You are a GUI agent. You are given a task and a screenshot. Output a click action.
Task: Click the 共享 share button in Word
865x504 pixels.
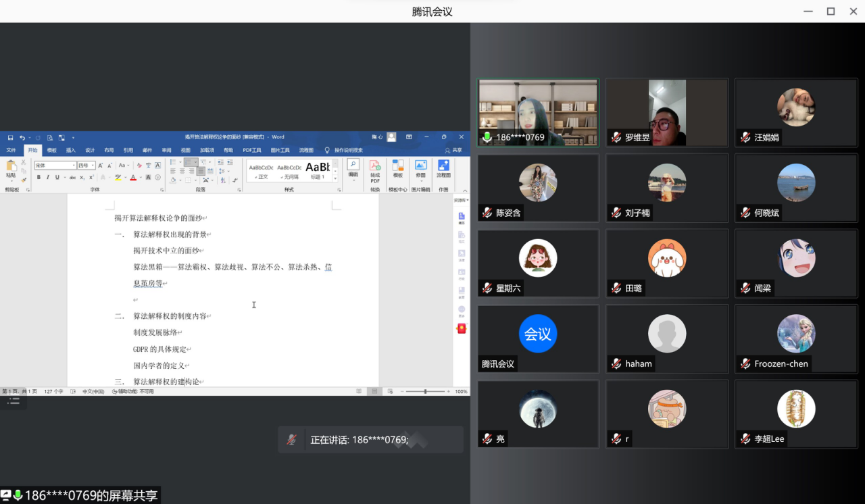(453, 150)
